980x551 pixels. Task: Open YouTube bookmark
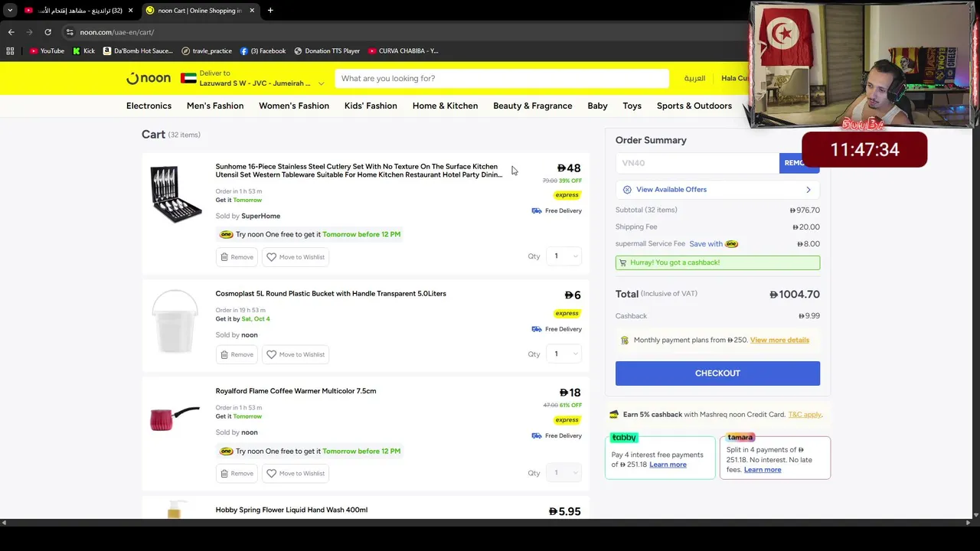point(47,51)
